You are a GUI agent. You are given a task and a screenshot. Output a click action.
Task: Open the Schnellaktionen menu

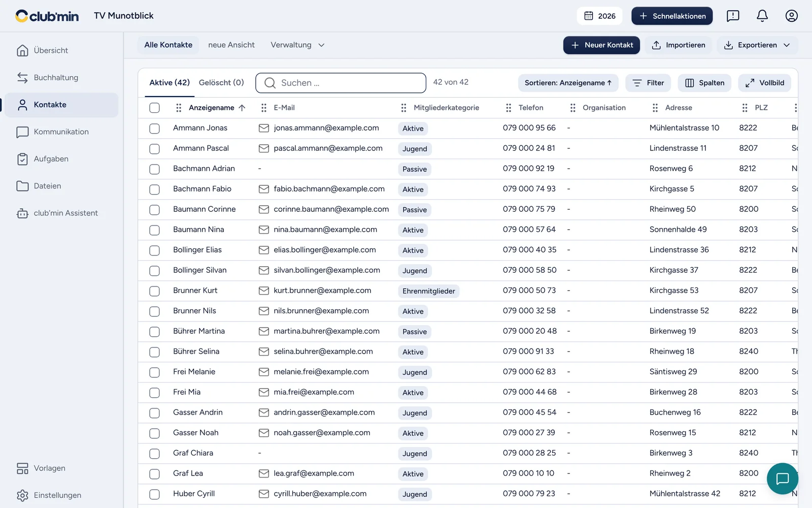pyautogui.click(x=672, y=16)
